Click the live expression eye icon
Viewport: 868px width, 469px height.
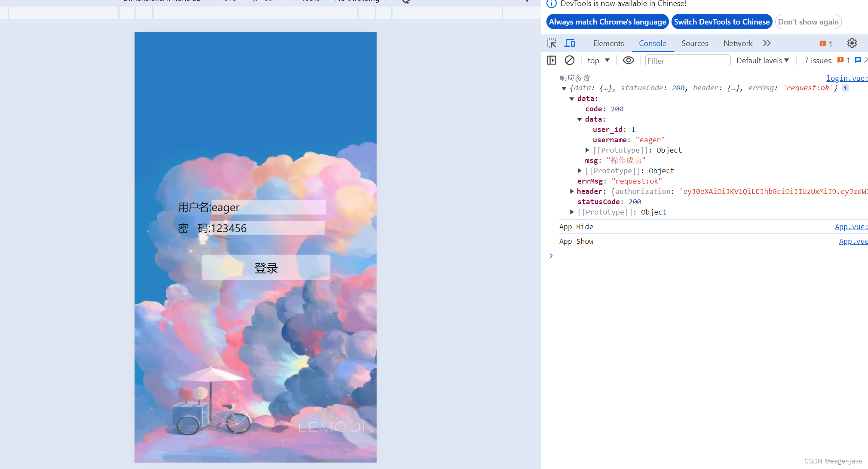click(628, 61)
